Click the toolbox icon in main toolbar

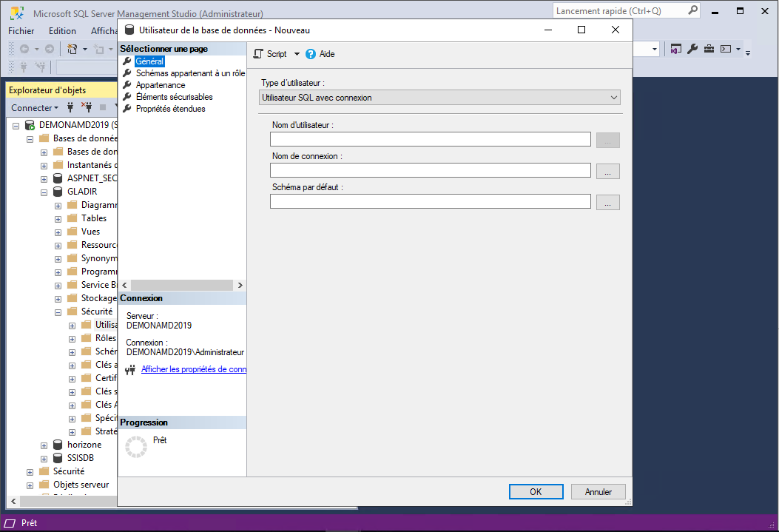[709, 49]
